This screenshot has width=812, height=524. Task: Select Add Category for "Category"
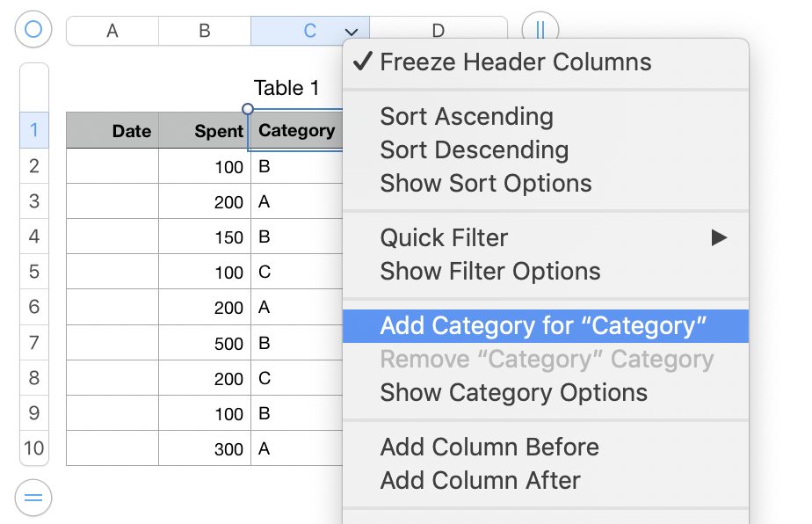coord(543,326)
